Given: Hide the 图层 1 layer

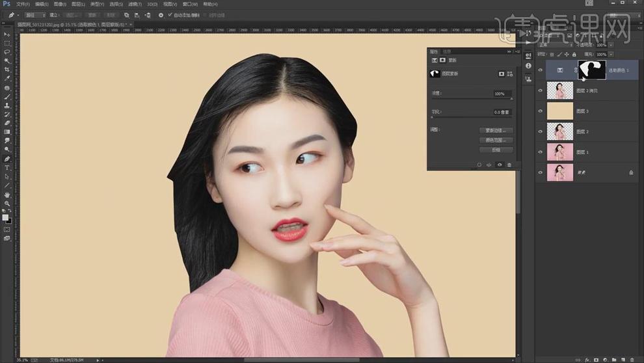Looking at the screenshot, I should click(x=540, y=152).
